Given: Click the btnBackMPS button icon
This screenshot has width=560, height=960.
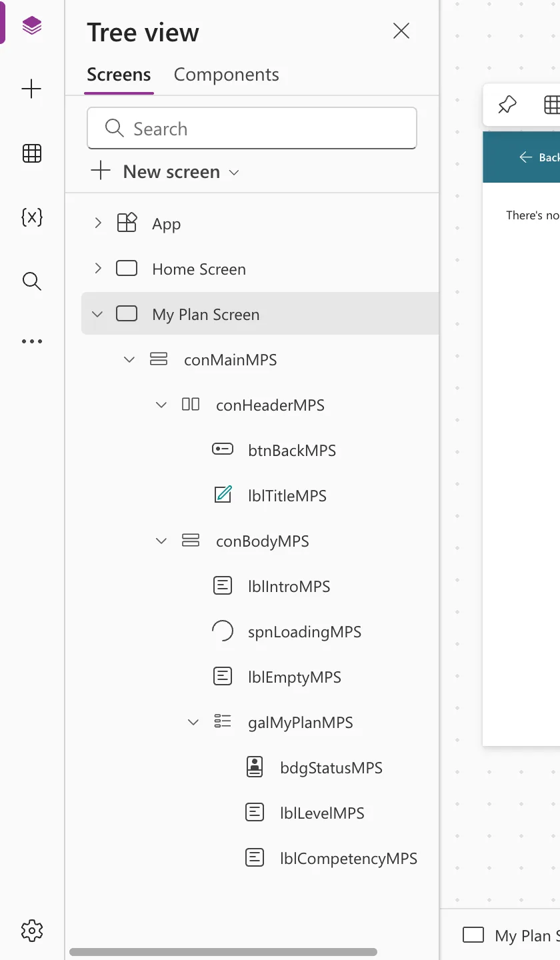Looking at the screenshot, I should tap(223, 449).
